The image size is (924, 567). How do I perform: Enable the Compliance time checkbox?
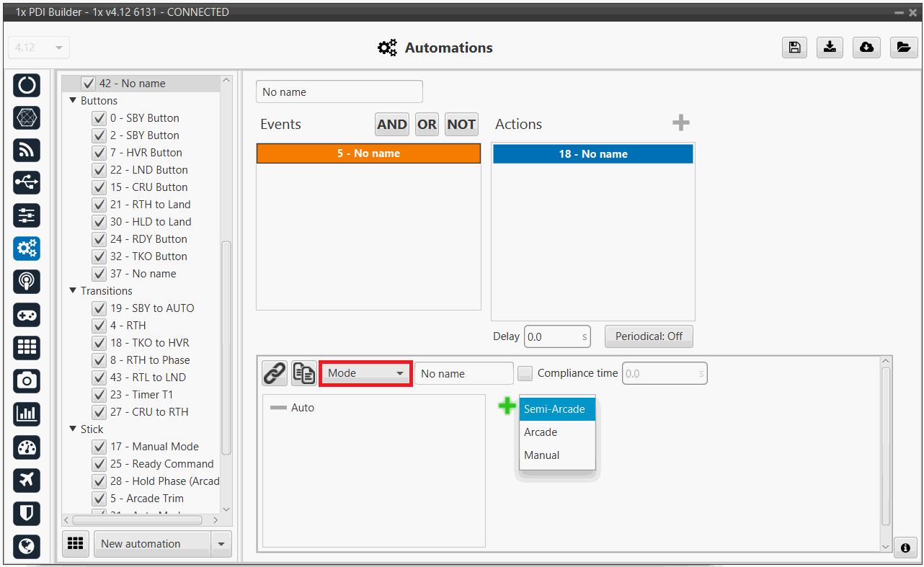point(525,373)
